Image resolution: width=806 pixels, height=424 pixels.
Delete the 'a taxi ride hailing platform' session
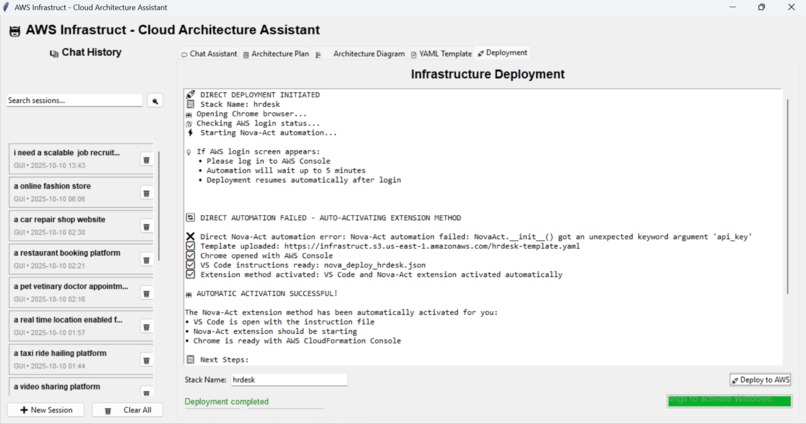click(146, 360)
